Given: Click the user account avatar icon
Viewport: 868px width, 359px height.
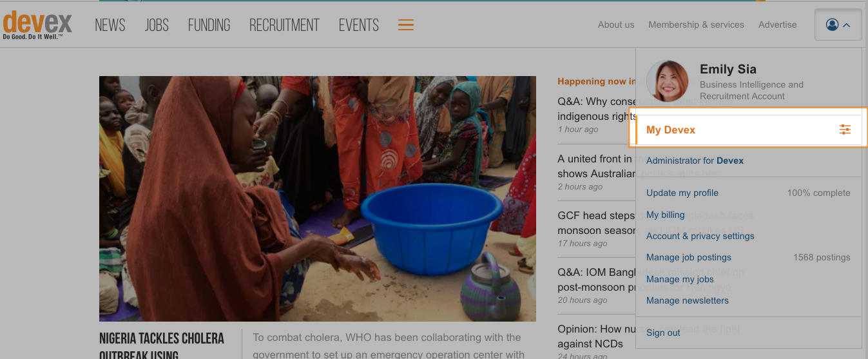Looking at the screenshot, I should tap(832, 25).
